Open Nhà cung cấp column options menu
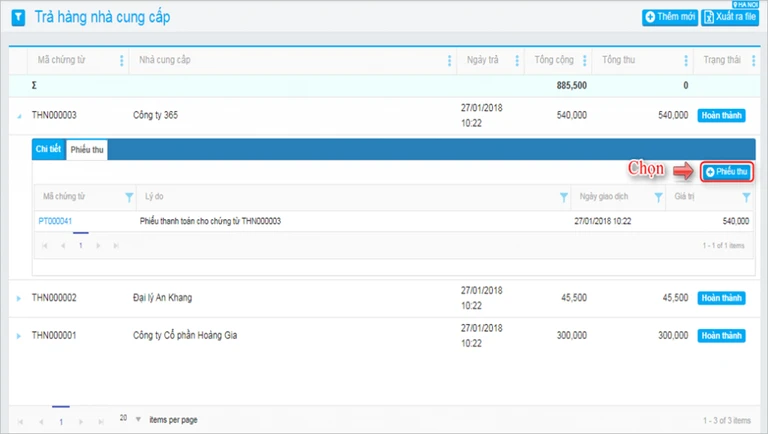Viewport: 768px width, 434px height. (x=449, y=60)
